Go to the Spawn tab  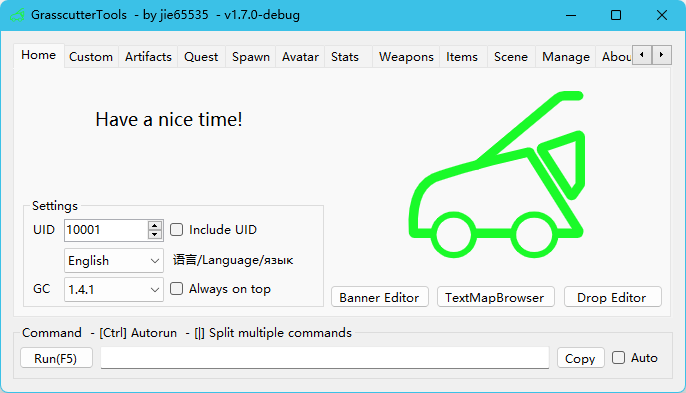point(251,57)
